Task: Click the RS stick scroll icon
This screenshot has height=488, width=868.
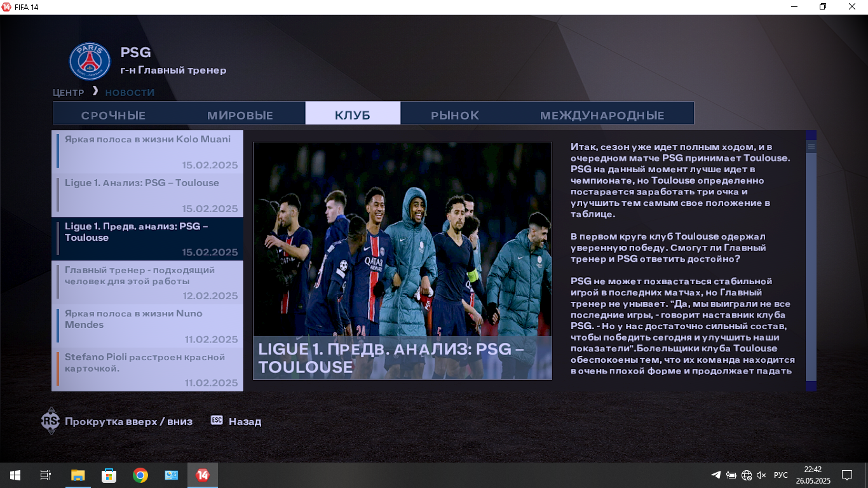Action: tap(50, 421)
